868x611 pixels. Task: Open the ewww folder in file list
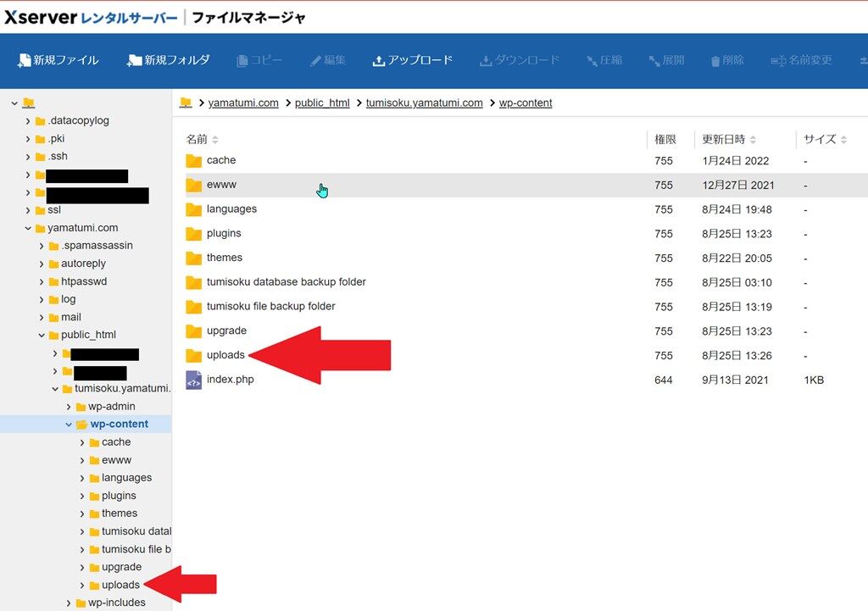[x=221, y=185]
